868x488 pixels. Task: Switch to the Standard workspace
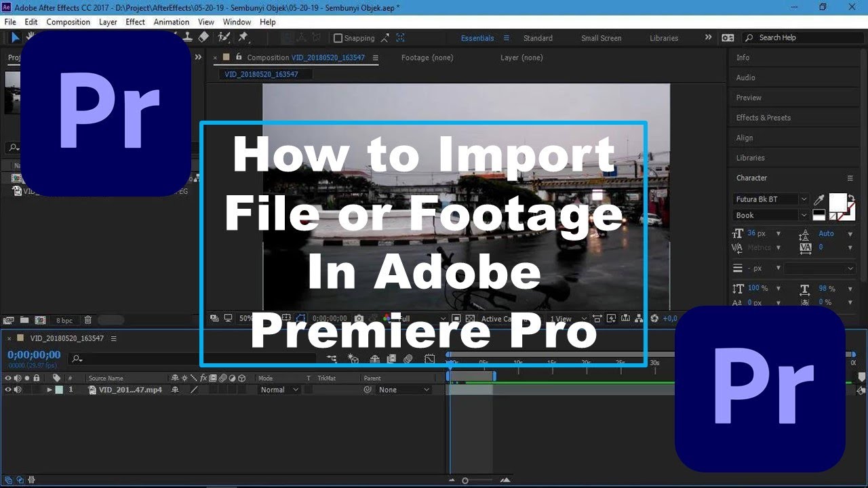pos(538,38)
